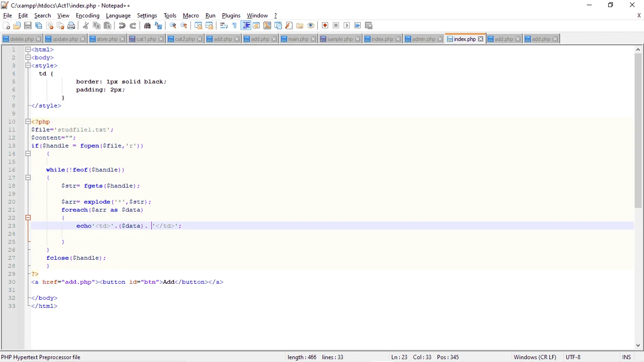
Task: Click the vertical scrollbar thumb
Action: (638, 131)
